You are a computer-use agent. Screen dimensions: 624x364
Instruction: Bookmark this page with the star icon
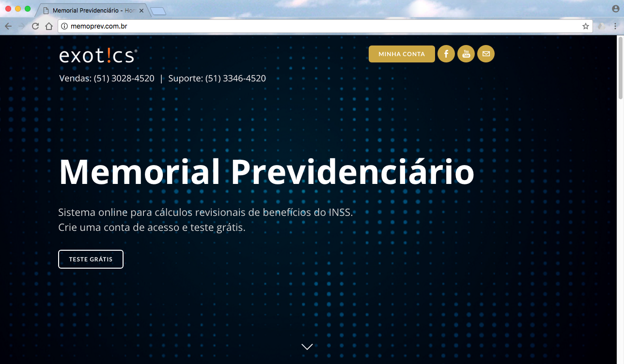(x=585, y=26)
